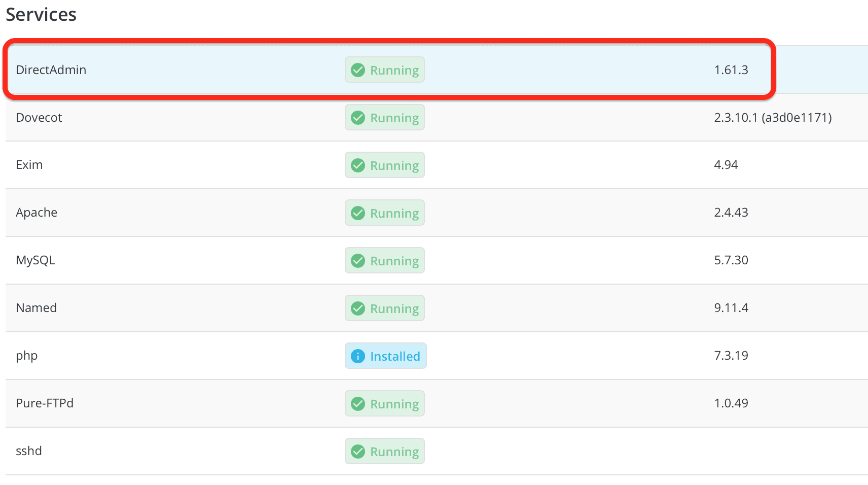Screen dimensions: 868x485
Task: Select the DirectAdmin service name
Action: 51,70
